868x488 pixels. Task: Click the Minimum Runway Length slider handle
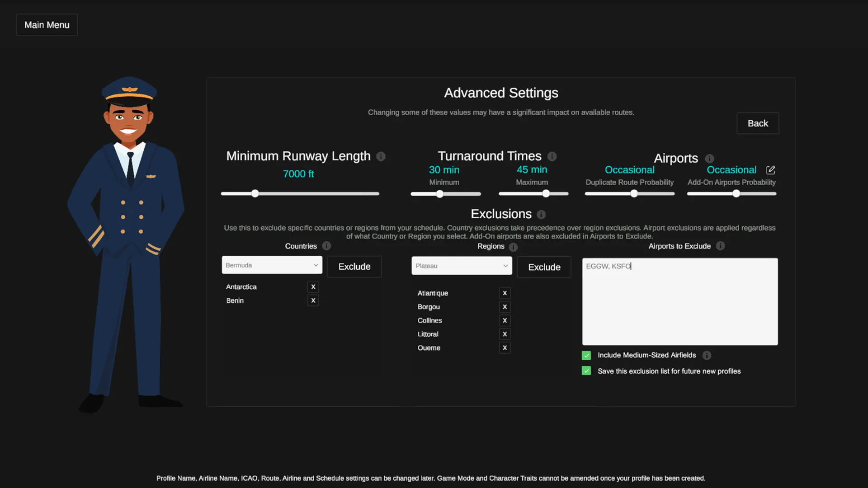(x=255, y=193)
